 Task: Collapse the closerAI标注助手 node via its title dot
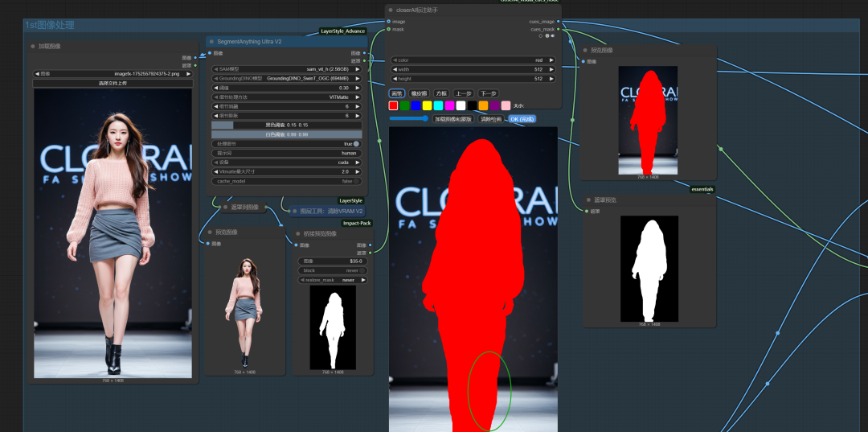click(391, 10)
